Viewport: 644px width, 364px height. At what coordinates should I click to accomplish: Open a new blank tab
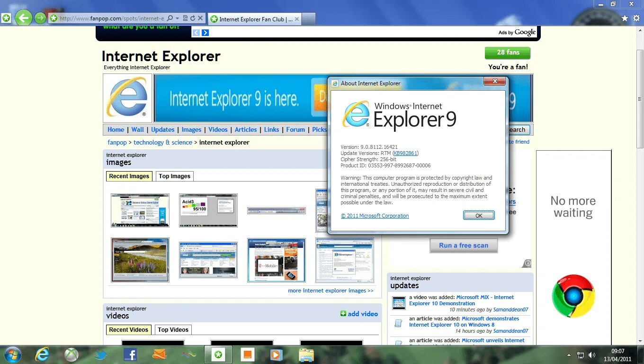[x=309, y=19]
